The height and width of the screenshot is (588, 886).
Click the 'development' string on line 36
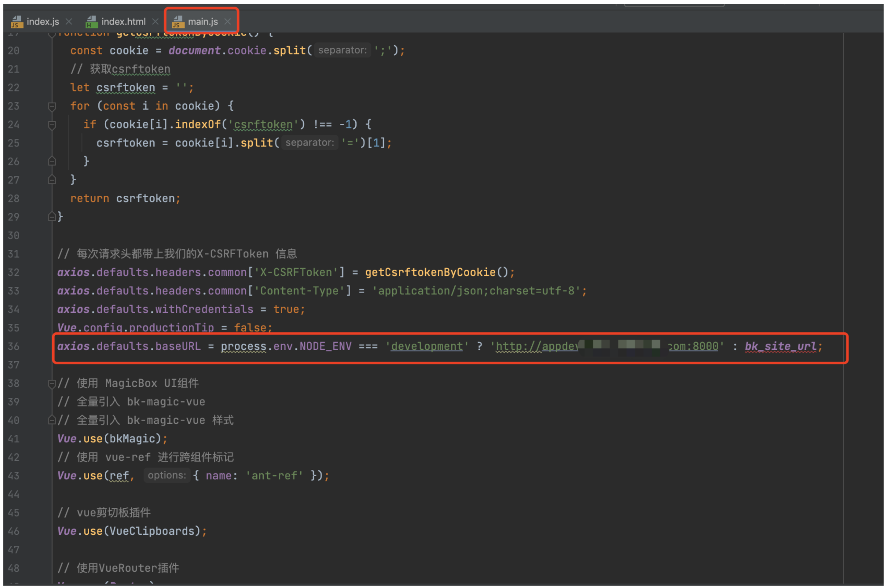click(x=426, y=347)
